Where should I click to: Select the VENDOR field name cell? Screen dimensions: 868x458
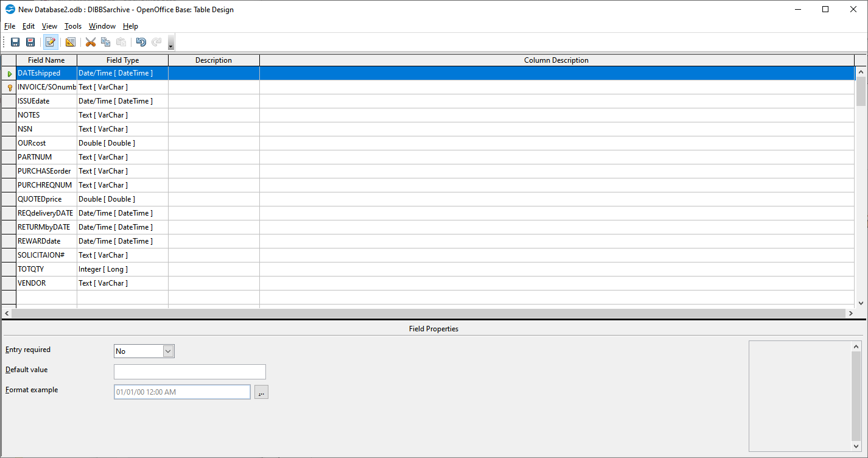46,283
